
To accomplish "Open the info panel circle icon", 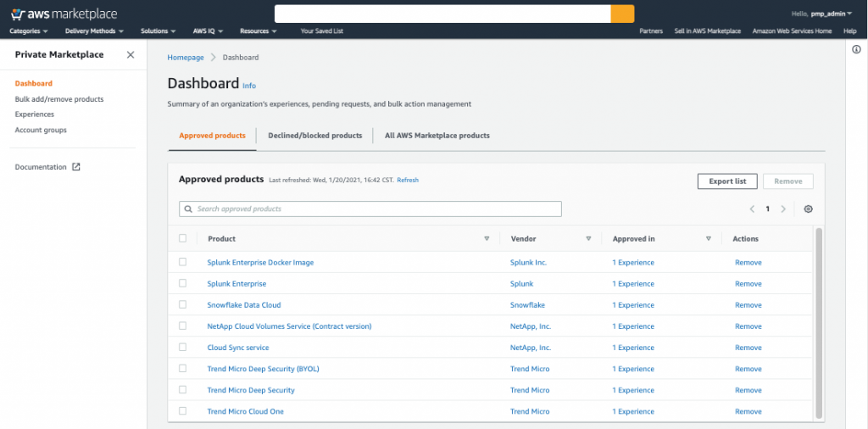I will 856,50.
